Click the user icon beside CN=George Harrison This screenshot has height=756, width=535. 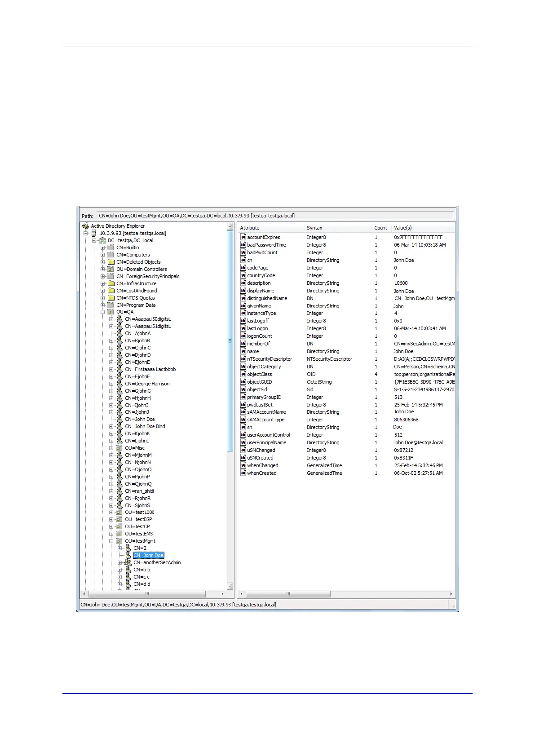click(119, 384)
